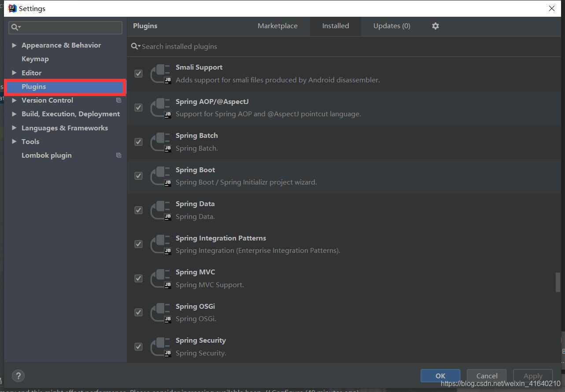Image resolution: width=565 pixels, height=392 pixels.
Task: Click the Spring Batch plugin icon
Action: [161, 142]
